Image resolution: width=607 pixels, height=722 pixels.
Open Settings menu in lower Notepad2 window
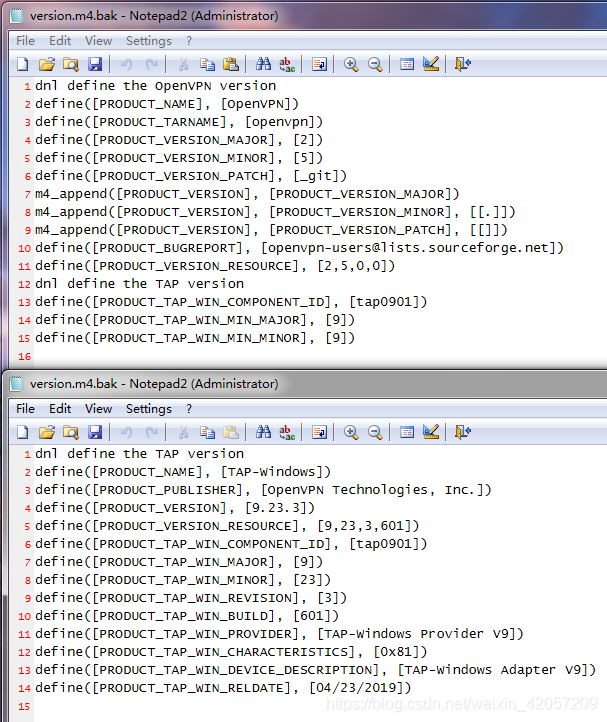[x=149, y=409]
